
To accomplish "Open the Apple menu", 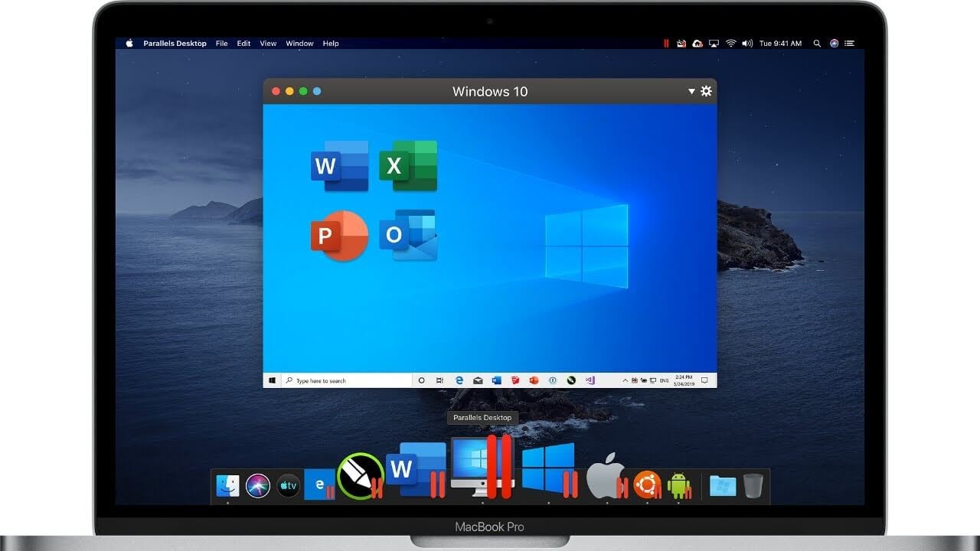I will (129, 44).
